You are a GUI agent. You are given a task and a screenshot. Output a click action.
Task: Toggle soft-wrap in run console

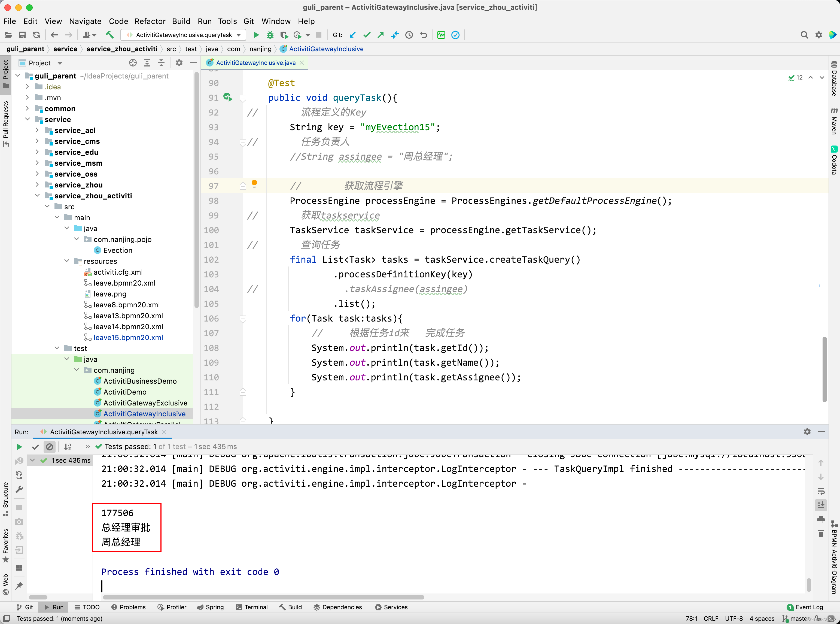click(x=821, y=491)
